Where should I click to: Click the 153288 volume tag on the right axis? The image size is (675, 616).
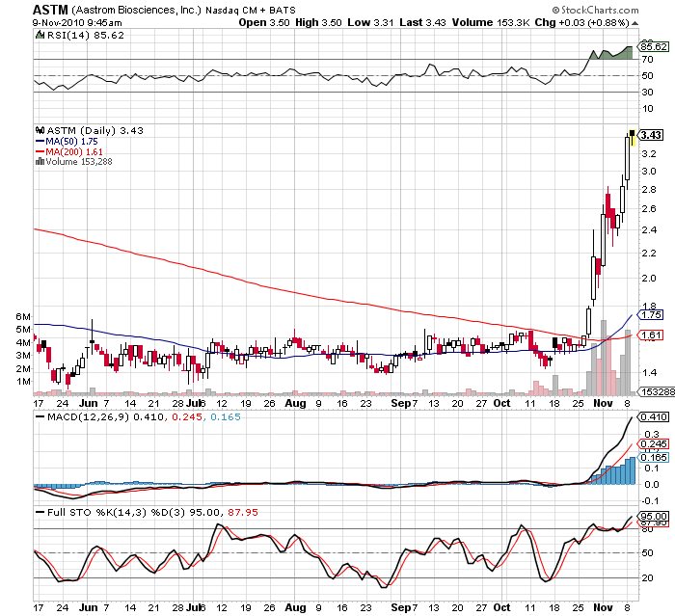pos(657,391)
